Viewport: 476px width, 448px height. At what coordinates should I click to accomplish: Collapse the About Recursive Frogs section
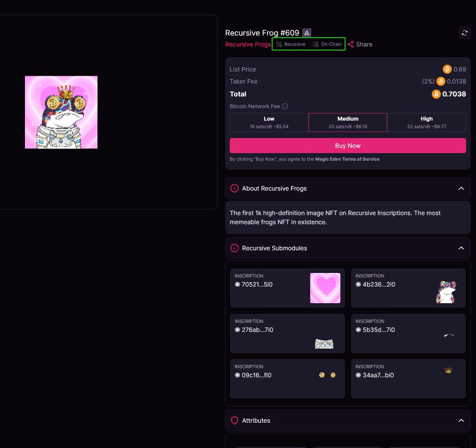tap(461, 188)
